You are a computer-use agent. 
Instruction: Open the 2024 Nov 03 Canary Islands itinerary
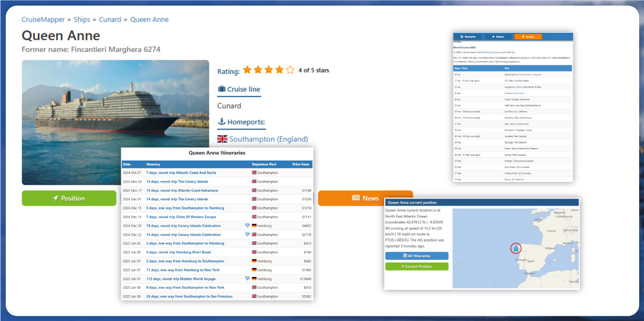click(x=177, y=182)
